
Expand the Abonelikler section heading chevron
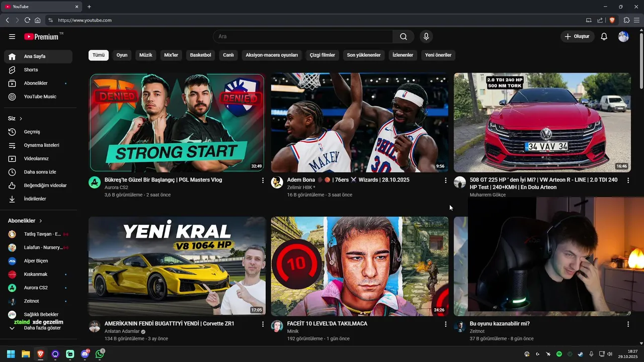(x=41, y=221)
